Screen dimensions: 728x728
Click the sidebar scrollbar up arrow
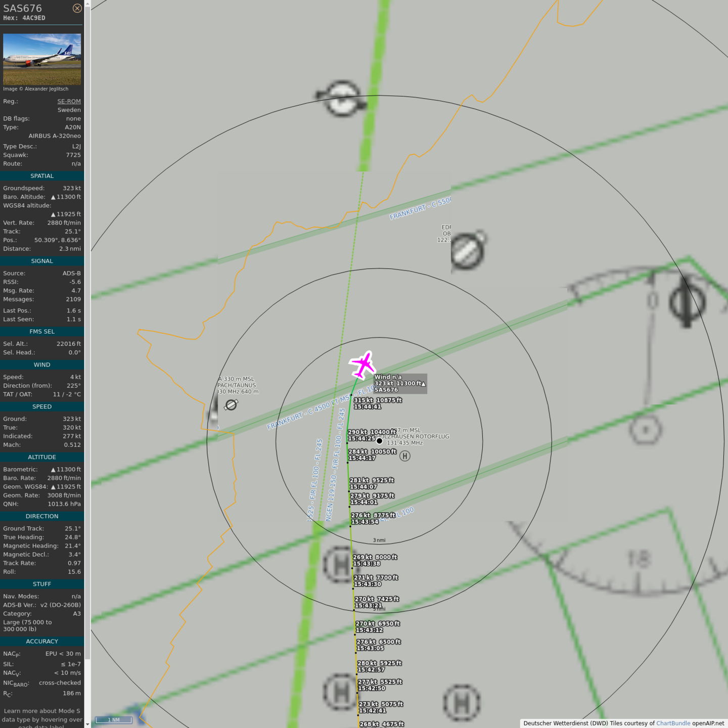point(87,4)
